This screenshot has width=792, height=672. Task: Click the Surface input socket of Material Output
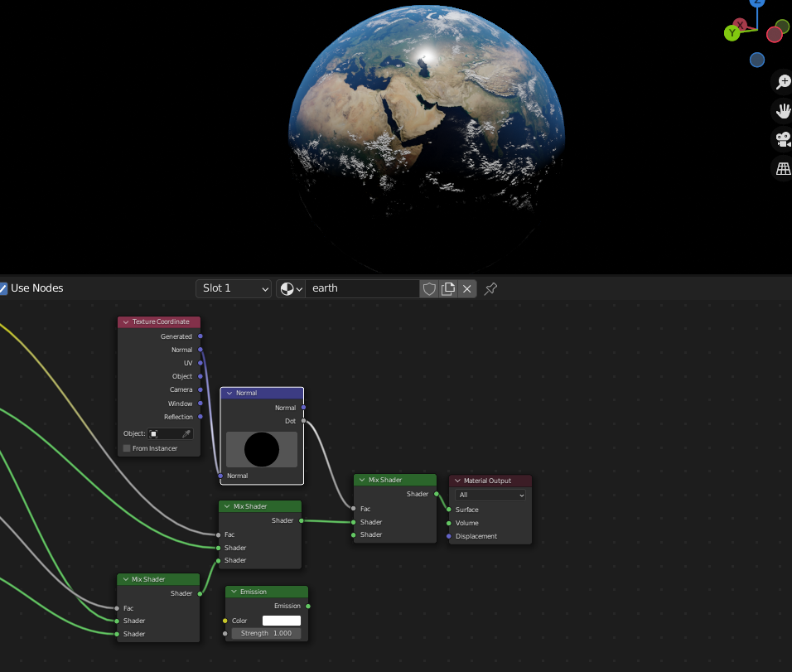tap(449, 510)
